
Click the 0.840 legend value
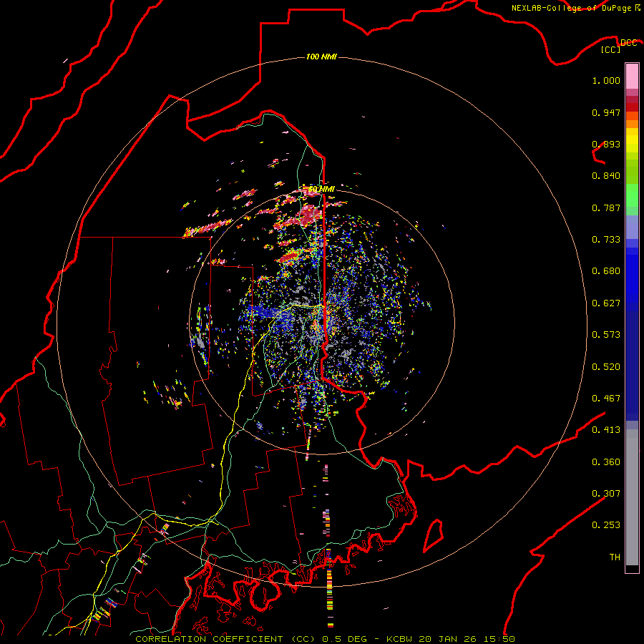coord(606,176)
